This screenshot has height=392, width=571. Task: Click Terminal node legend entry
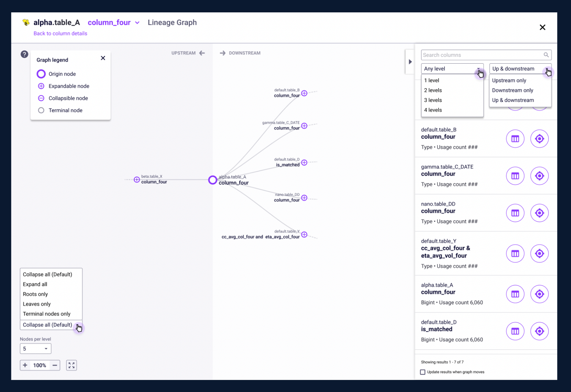(60, 110)
